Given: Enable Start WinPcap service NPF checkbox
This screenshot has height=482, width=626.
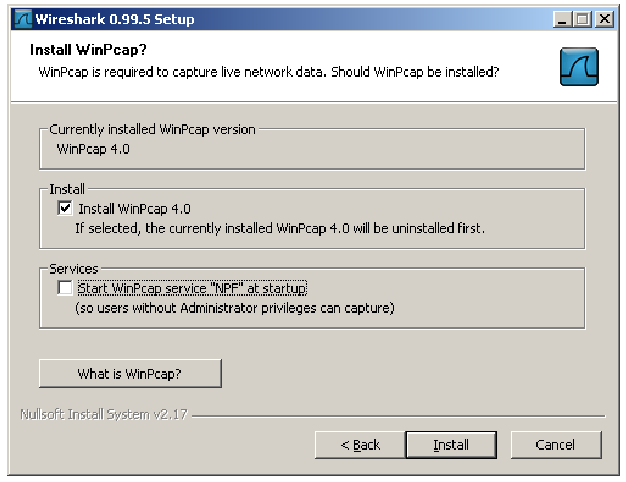Looking at the screenshot, I should point(65,288).
